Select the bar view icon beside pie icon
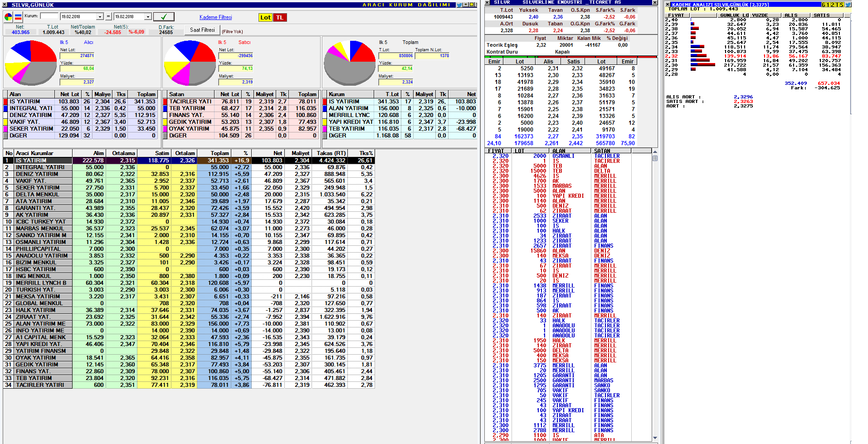 tap(18, 17)
